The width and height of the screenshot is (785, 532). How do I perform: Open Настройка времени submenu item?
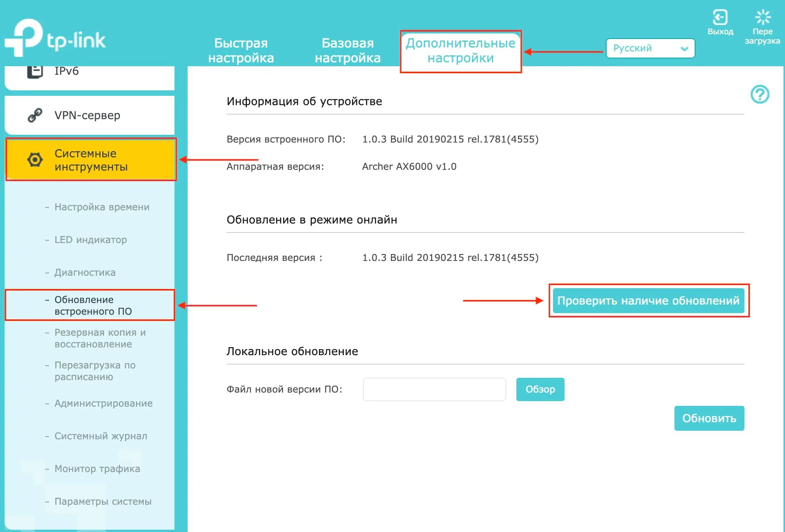102,207
